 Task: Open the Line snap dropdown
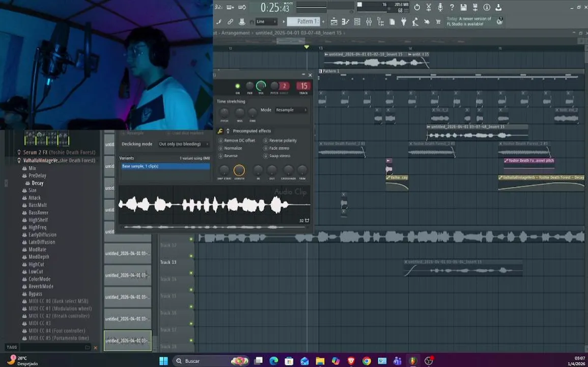click(266, 22)
